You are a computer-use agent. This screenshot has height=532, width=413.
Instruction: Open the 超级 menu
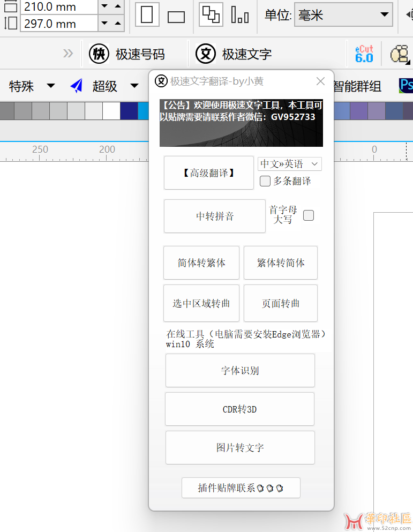[x=105, y=86]
